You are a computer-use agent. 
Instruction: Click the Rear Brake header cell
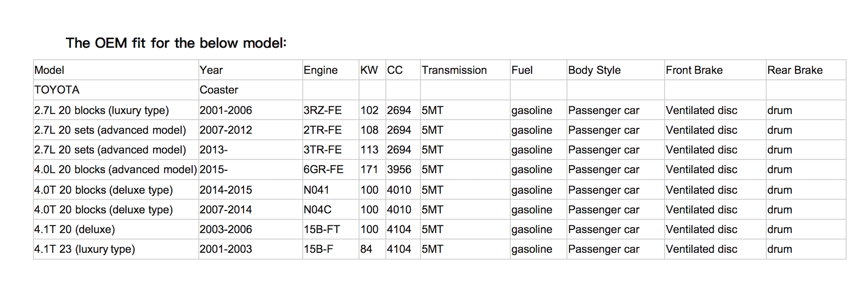pyautogui.click(x=806, y=70)
